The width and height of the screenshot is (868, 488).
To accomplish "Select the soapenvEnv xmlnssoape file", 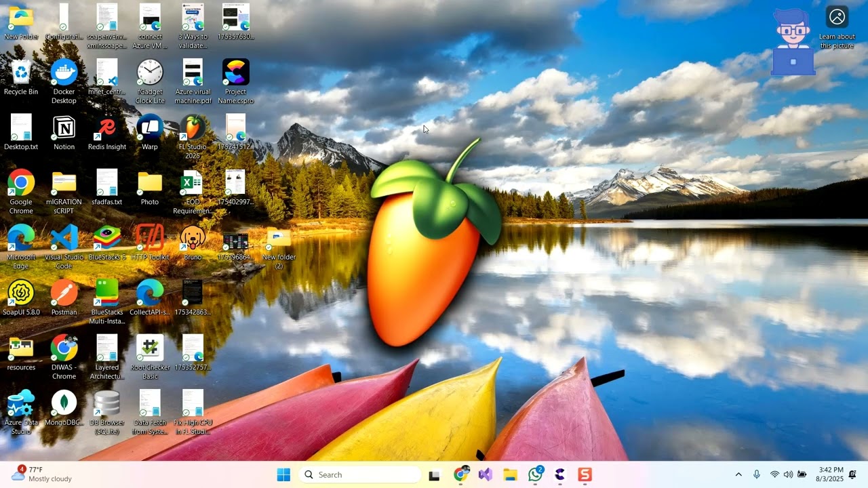I will point(107,17).
